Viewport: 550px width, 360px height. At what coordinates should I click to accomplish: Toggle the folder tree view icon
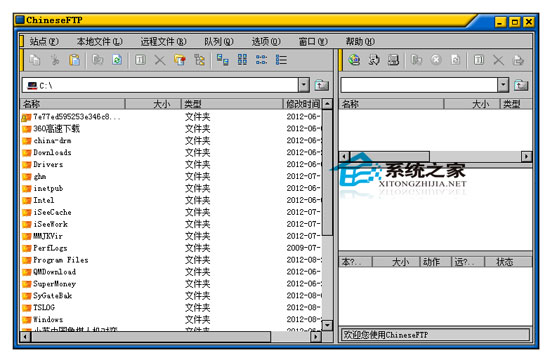pyautogui.click(x=200, y=60)
